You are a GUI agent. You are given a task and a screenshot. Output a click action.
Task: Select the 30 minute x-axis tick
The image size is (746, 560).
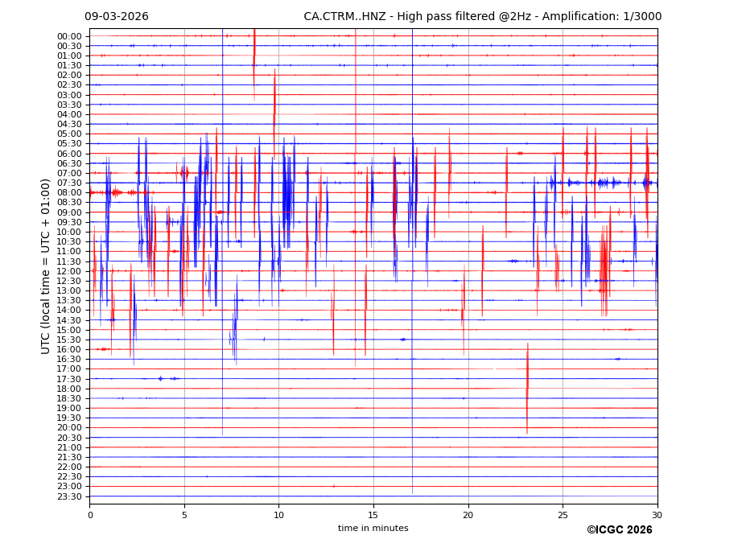point(657,515)
